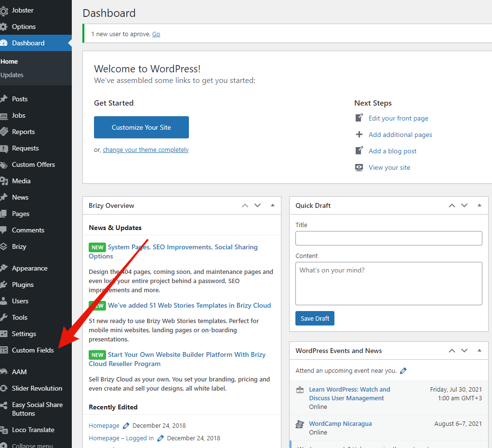Click the Pages icon in sidebar

[3, 214]
